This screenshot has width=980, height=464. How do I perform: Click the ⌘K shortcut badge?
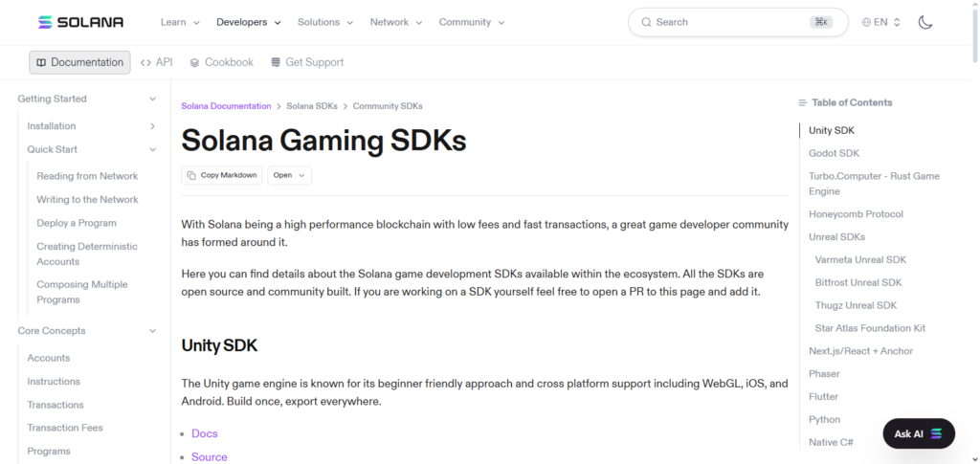(821, 22)
